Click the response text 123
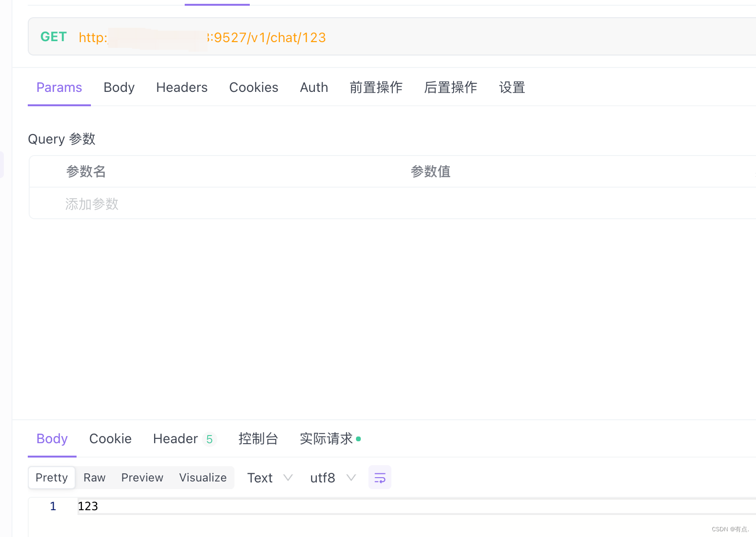This screenshot has height=537, width=756. pos(88,506)
